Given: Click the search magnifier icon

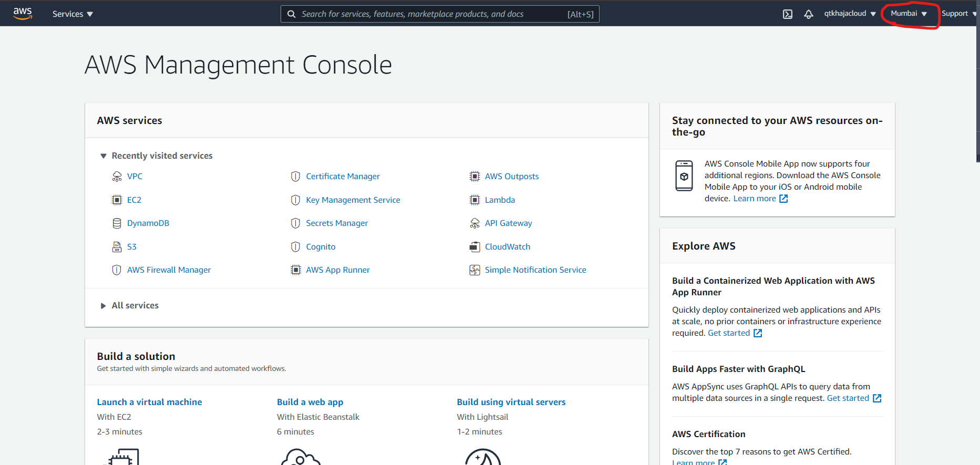Looking at the screenshot, I should point(291,14).
